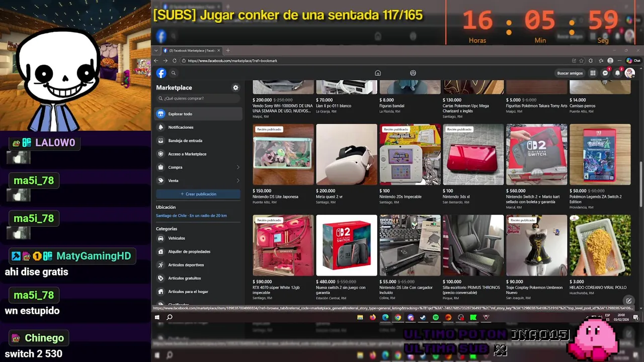644x362 pixels.
Task: Open Nintendo 2Ds Impecable listing image
Action: (x=410, y=154)
